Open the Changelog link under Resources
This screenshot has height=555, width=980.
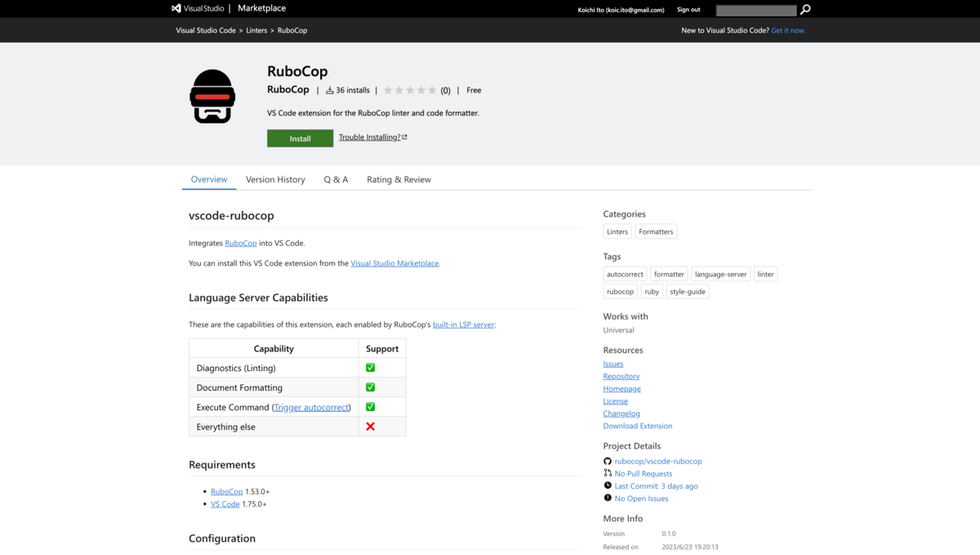(621, 413)
